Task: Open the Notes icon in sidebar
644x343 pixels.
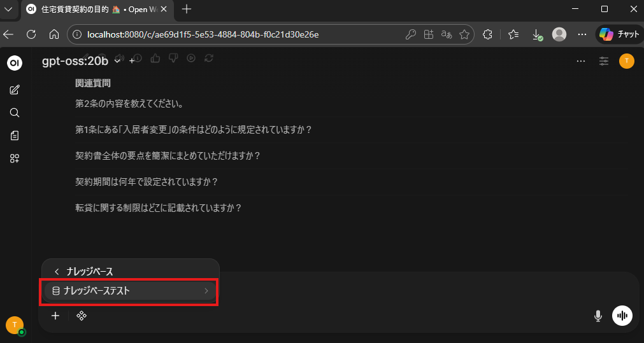Action: 15,136
